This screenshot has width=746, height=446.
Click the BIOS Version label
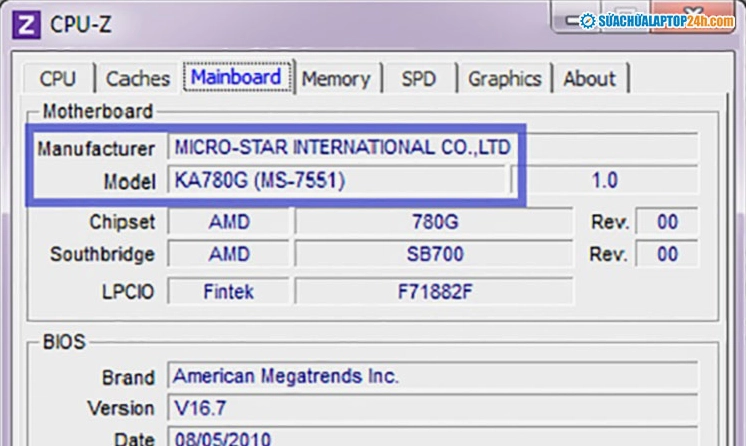[x=121, y=408]
